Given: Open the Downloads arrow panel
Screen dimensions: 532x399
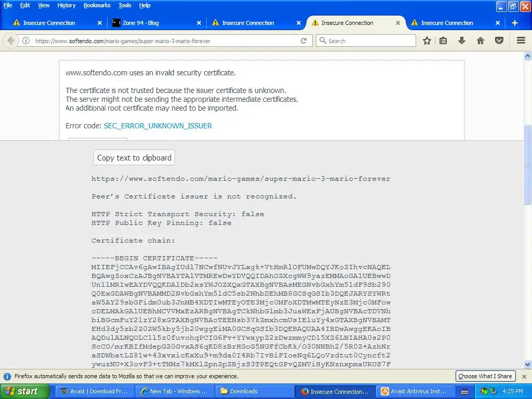Looking at the screenshot, I should pyautogui.click(x=461, y=41).
